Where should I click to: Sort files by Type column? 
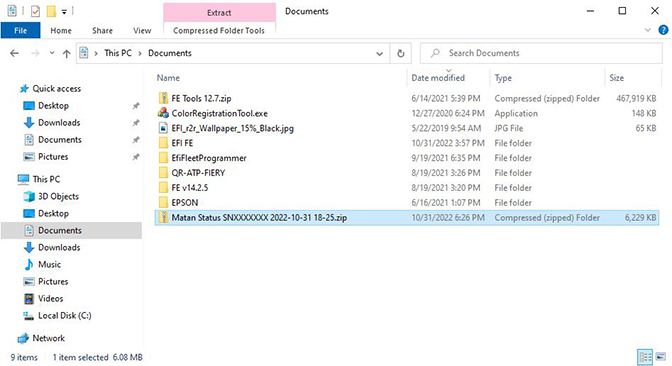[x=503, y=78]
